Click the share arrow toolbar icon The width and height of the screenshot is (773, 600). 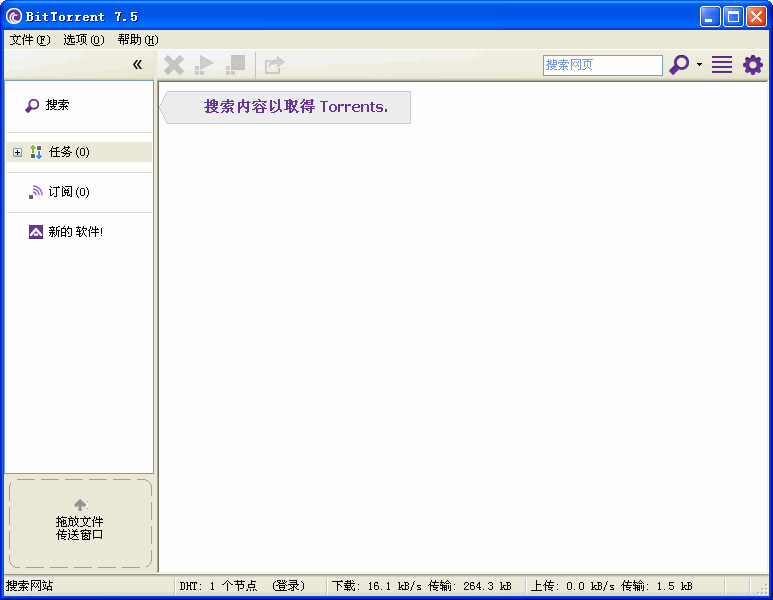274,65
